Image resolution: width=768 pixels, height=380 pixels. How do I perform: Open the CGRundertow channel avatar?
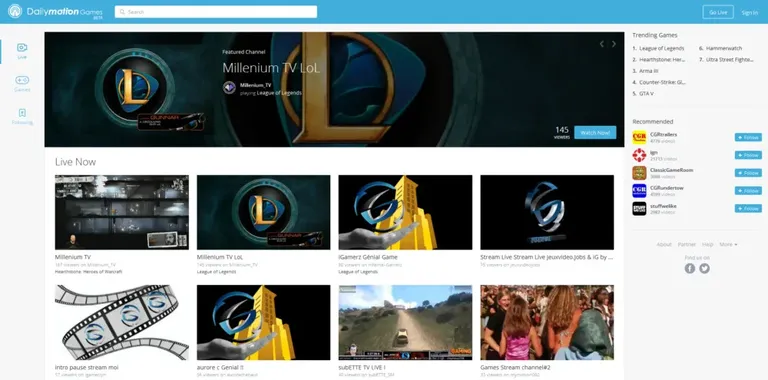[639, 190]
